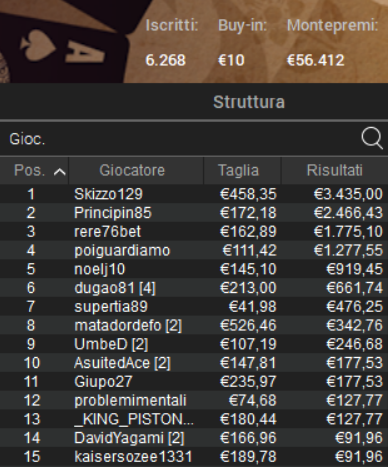Select the Giupo27 row
This screenshot has height=467, width=388.
point(194,381)
